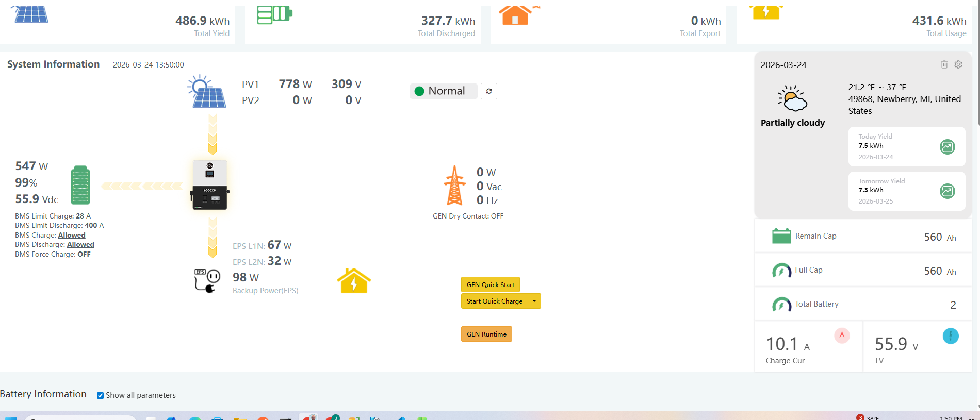Viewport: 980px width, 420px height.
Task: Click the EPS backup power plug icon
Action: 207,281
